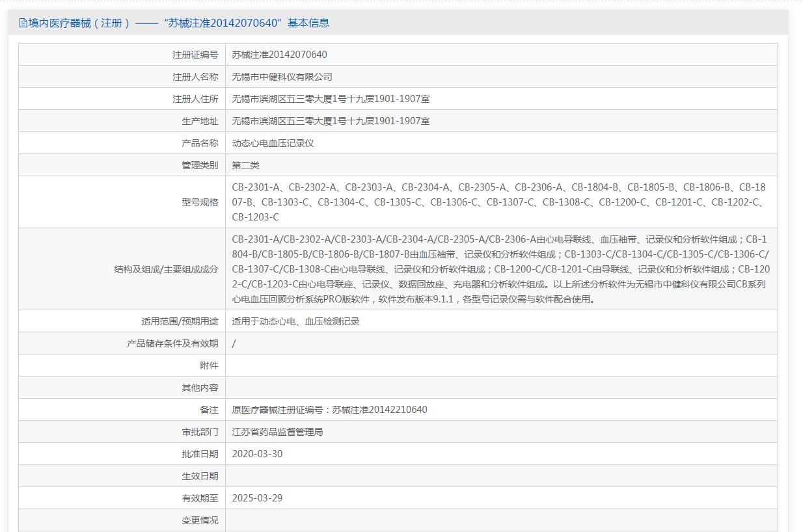The image size is (803, 532).
Task: Click the 备注 remark with original number 苏械注准20142210640
Action: click(329, 410)
